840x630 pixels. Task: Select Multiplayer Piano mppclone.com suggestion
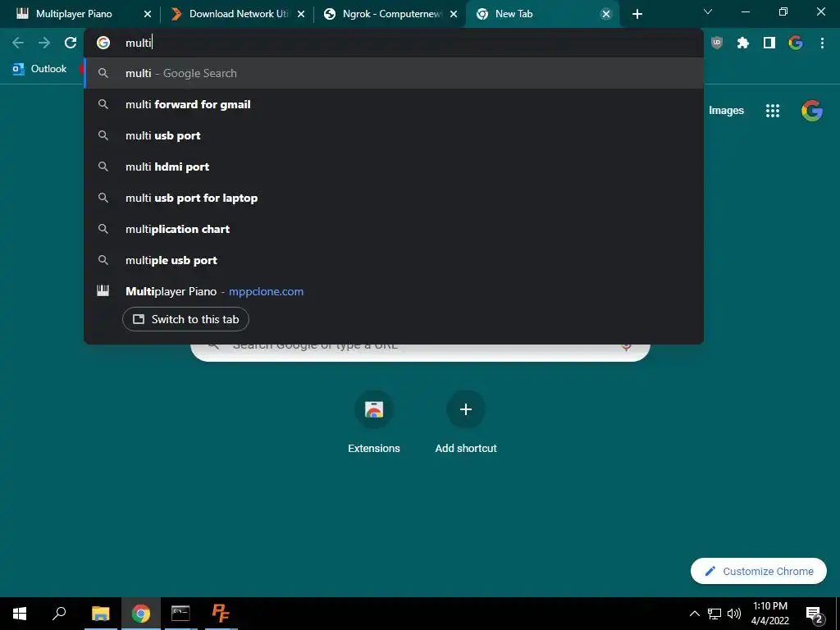click(x=394, y=291)
